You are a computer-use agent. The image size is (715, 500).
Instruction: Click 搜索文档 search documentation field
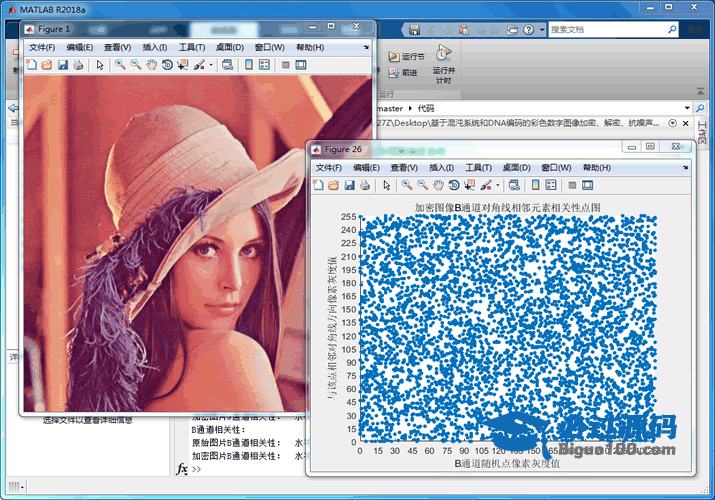click(608, 30)
